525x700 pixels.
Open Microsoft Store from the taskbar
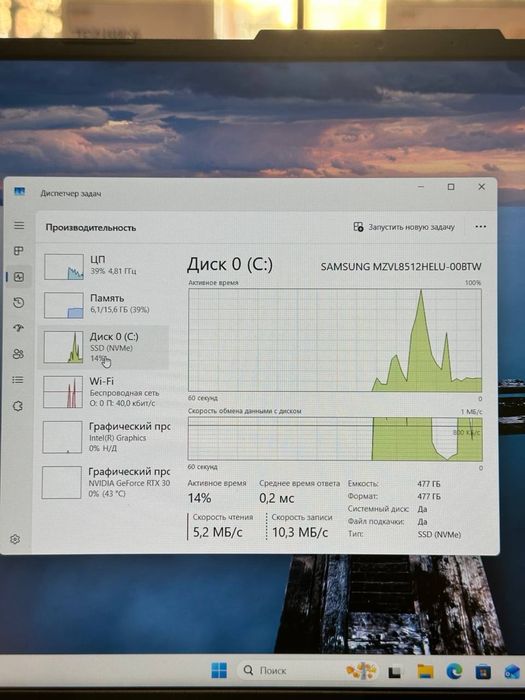click(483, 671)
